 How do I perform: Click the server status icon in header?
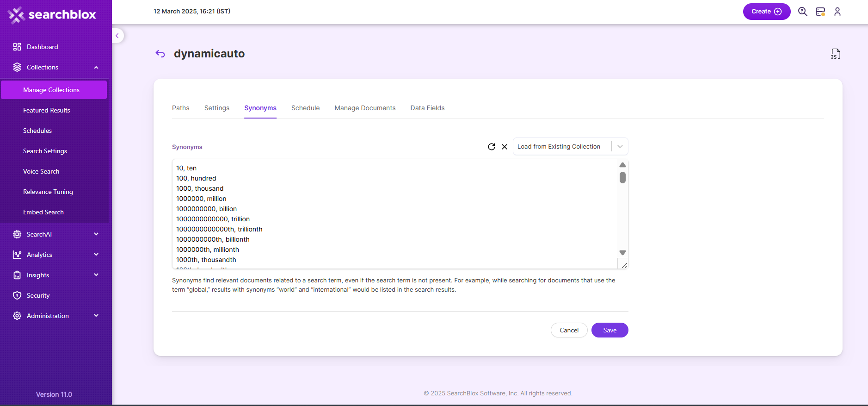[820, 12]
